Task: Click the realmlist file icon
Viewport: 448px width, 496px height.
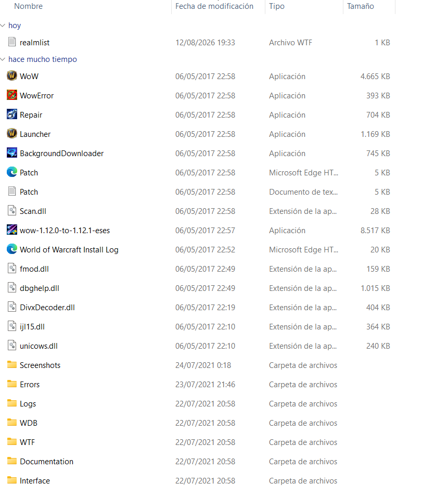Action: 11,42
